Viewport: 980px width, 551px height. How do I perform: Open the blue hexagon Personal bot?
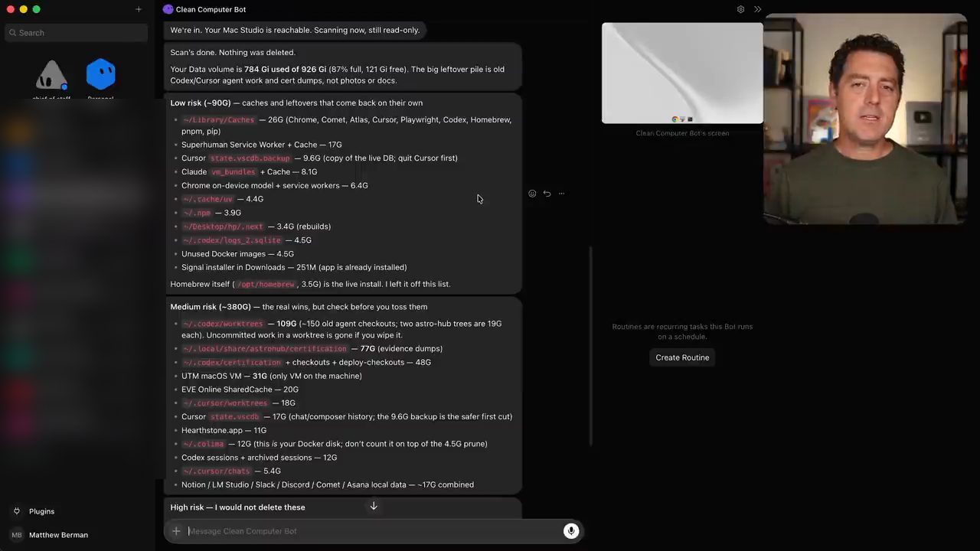[x=100, y=74]
